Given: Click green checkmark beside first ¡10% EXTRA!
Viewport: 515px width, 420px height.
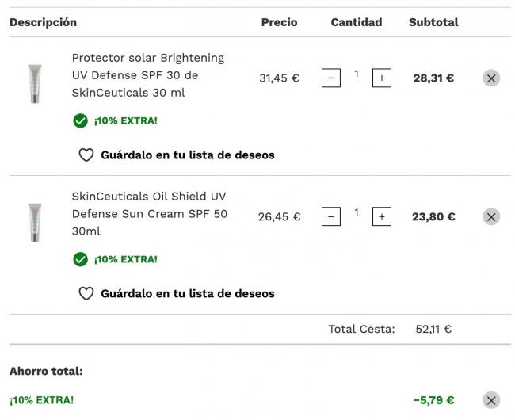Looking at the screenshot, I should pos(81,120).
